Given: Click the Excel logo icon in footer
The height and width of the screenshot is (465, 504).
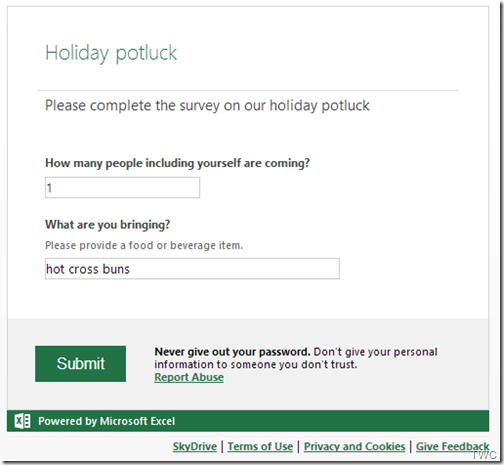Looking at the screenshot, I should tap(22, 421).
